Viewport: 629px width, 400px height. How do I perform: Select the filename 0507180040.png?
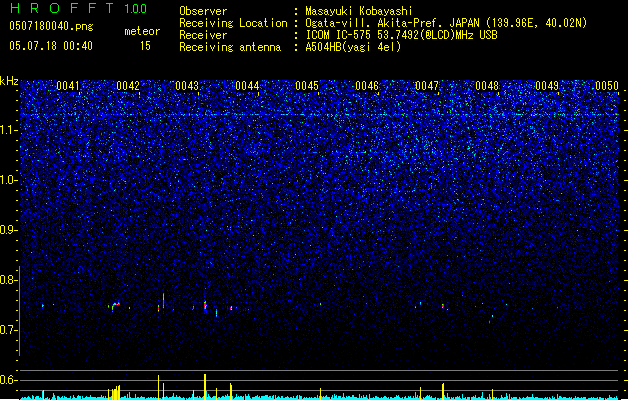51,26
